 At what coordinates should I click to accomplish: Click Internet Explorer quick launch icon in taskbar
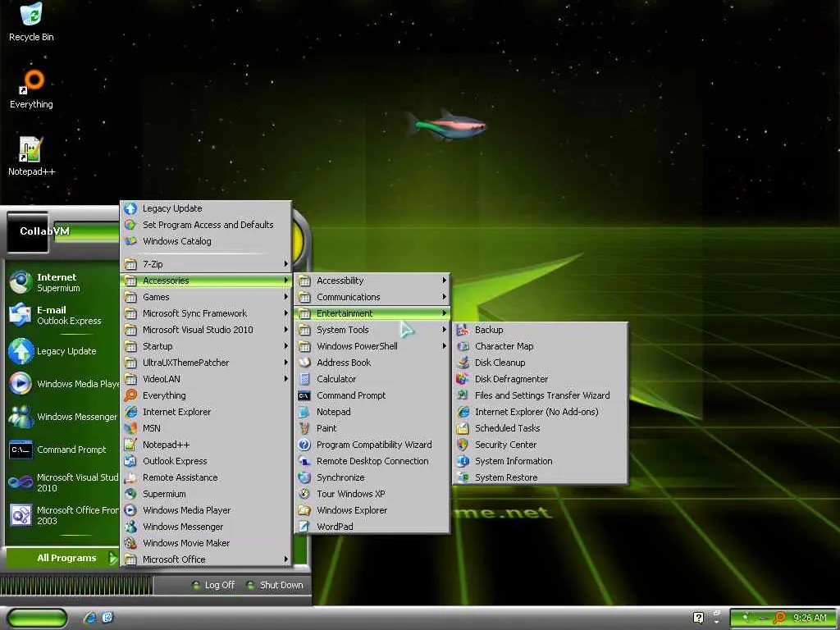(89, 618)
